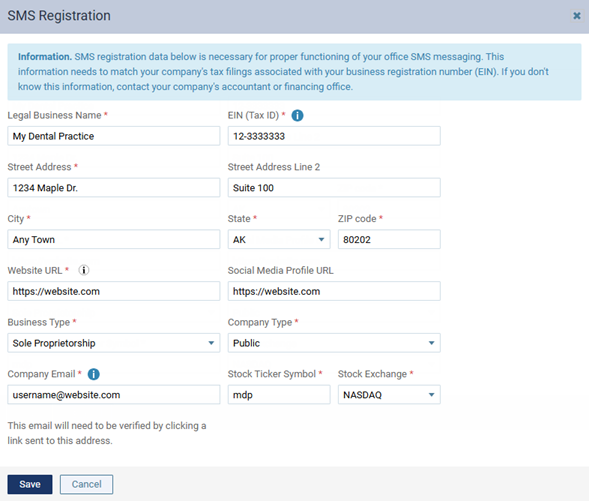Click the Company Email input field

tap(113, 395)
